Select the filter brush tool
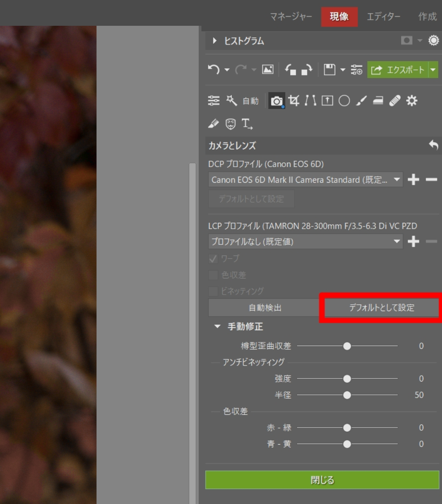Screen dimensions: 442x504 pyautogui.click(x=361, y=101)
